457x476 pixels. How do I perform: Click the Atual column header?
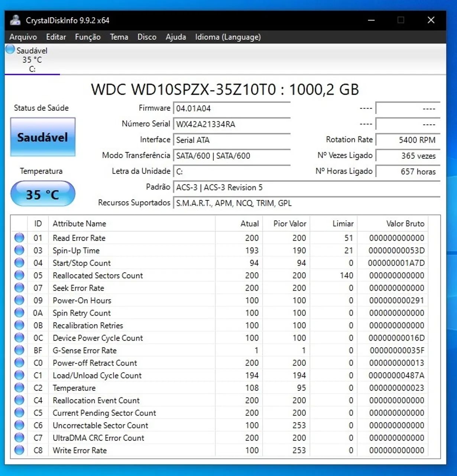(239, 223)
